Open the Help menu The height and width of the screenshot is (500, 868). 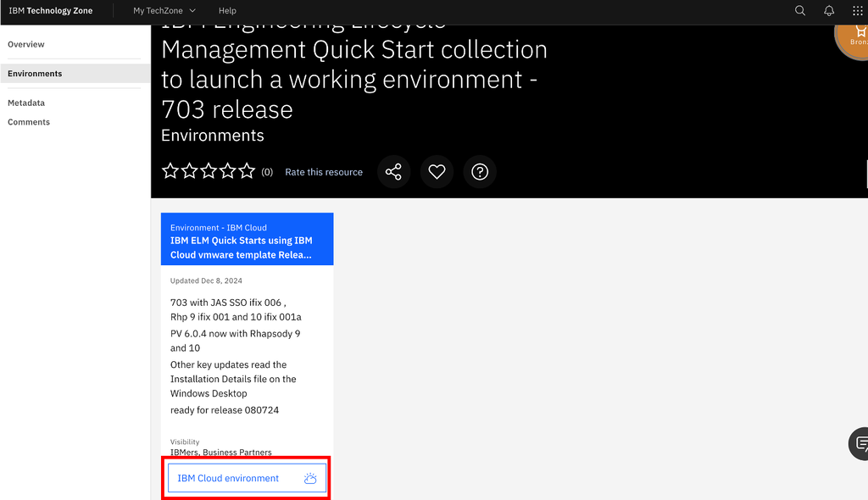pyautogui.click(x=227, y=10)
